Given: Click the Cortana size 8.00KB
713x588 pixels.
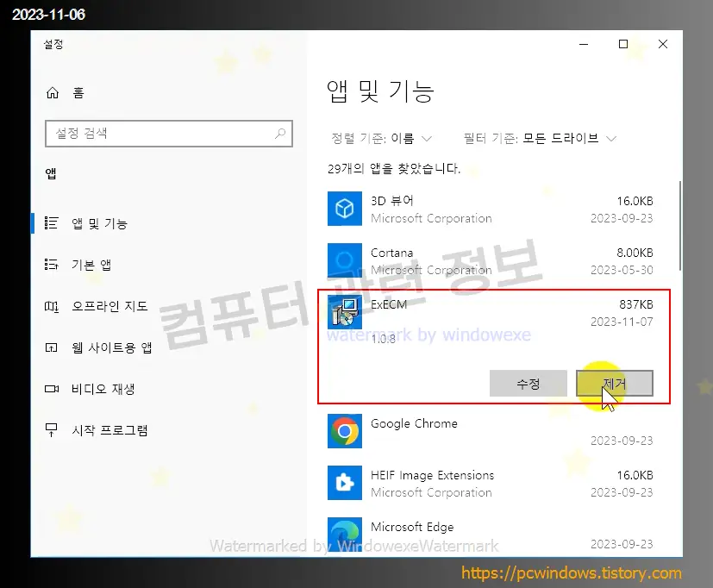Looking at the screenshot, I should pos(635,253).
